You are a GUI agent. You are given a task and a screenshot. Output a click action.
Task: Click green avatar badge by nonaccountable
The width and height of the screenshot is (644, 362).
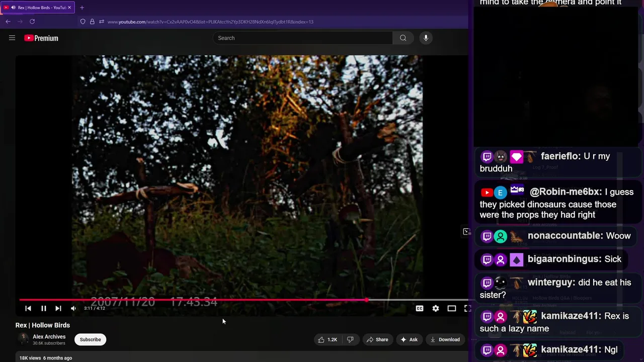[x=500, y=236]
